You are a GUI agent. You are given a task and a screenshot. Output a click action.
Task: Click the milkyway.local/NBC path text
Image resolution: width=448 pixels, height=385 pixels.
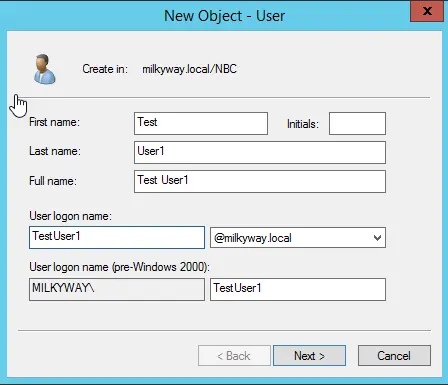point(189,69)
